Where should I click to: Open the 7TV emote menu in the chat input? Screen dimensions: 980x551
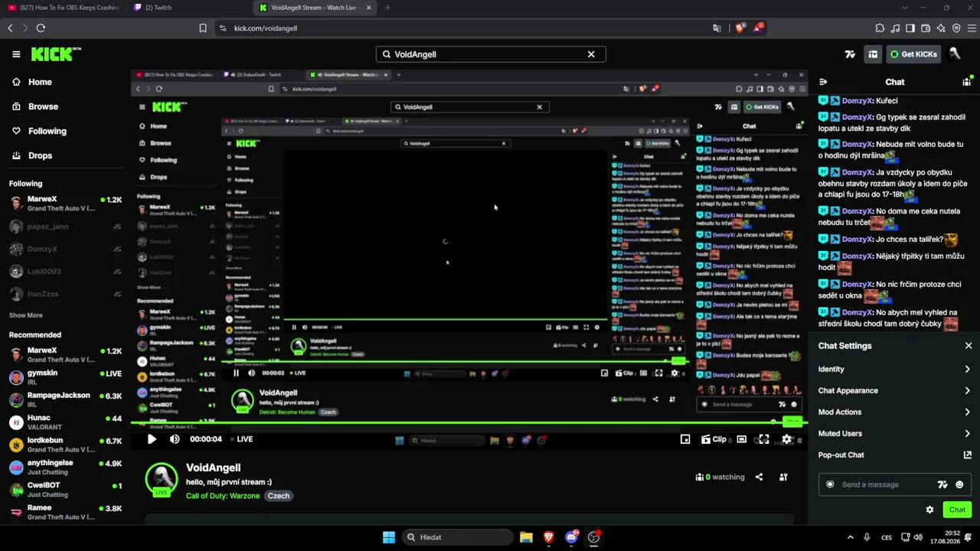pos(942,484)
